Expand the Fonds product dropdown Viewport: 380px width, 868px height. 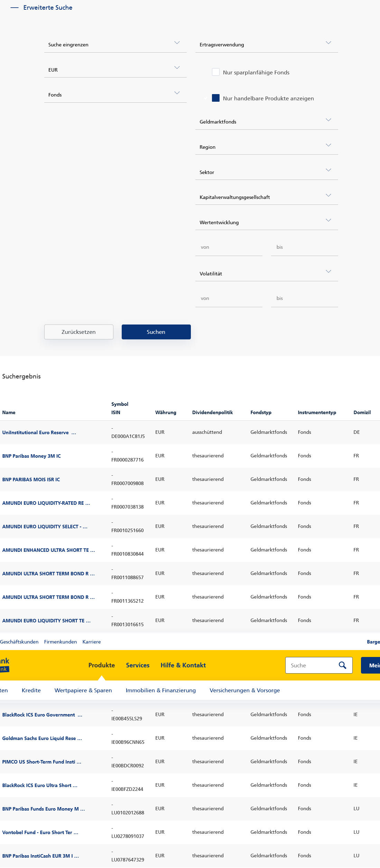(115, 95)
